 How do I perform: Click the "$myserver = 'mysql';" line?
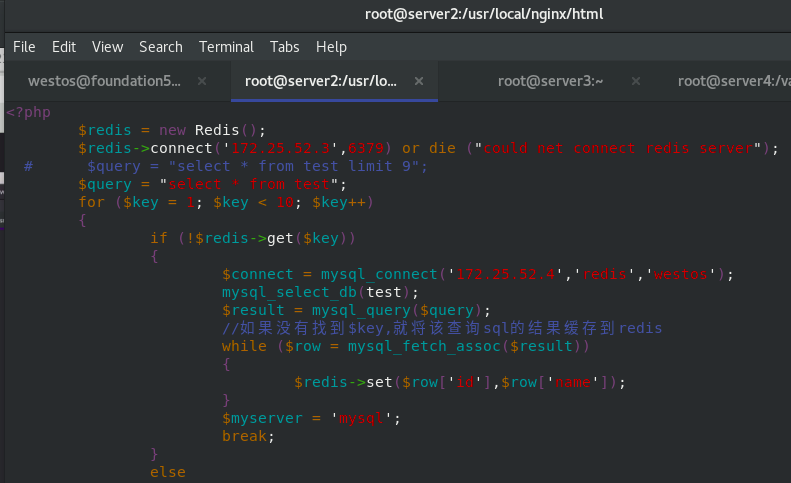pos(311,418)
